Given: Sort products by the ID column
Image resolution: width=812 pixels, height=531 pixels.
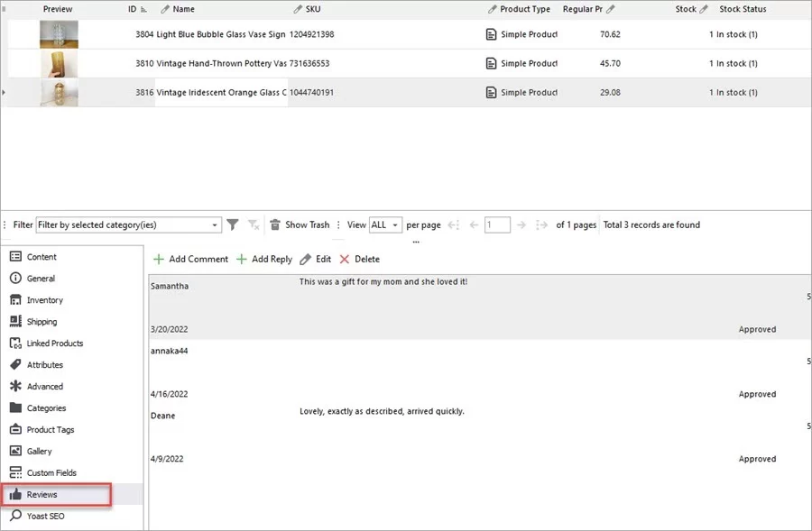Looking at the screenshot, I should pyautogui.click(x=135, y=9).
